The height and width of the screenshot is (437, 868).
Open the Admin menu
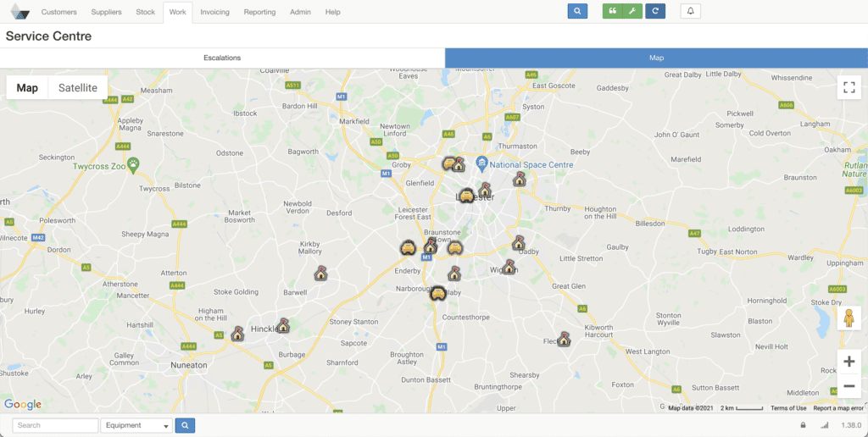[x=301, y=12]
